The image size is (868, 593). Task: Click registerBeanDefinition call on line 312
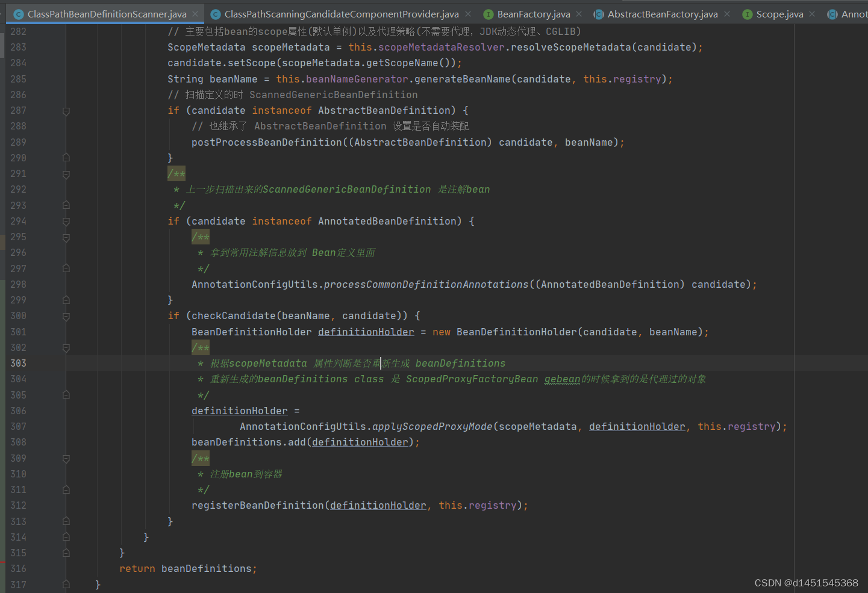click(x=258, y=505)
